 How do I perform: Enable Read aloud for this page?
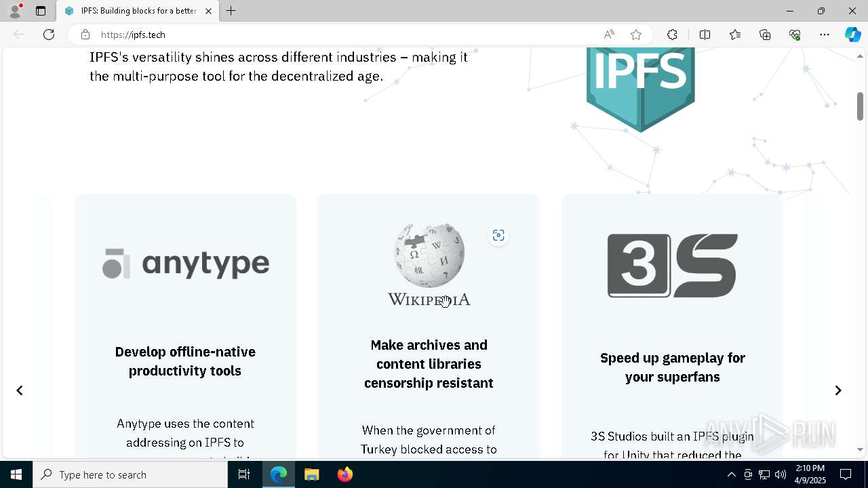tap(609, 35)
